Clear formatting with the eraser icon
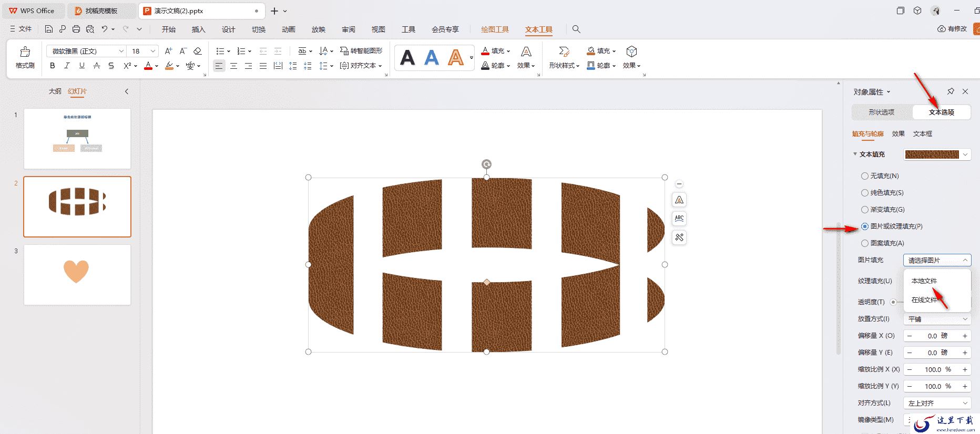This screenshot has height=434, width=980. [198, 51]
